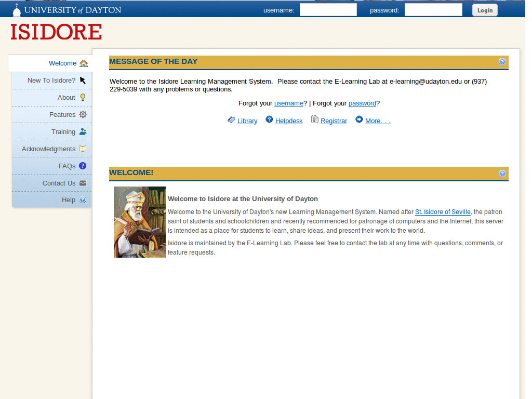This screenshot has width=532, height=399.
Task: Follow the forgot password link
Action: click(x=362, y=103)
